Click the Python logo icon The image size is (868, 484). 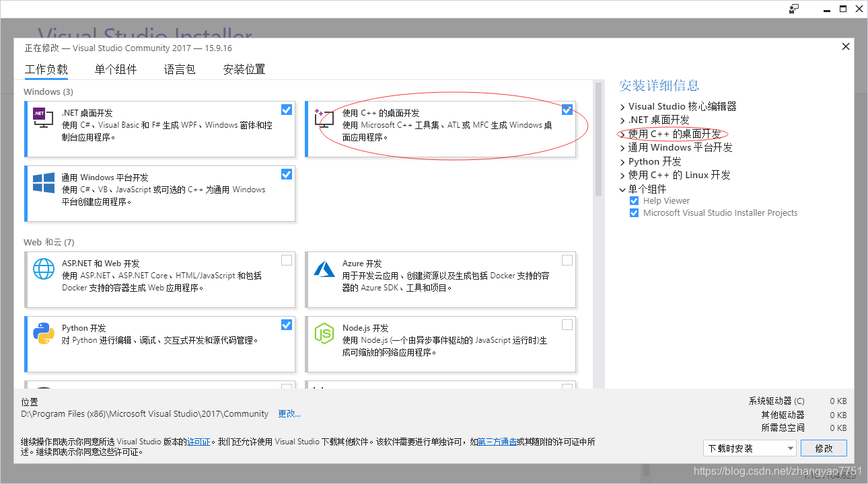(x=43, y=333)
